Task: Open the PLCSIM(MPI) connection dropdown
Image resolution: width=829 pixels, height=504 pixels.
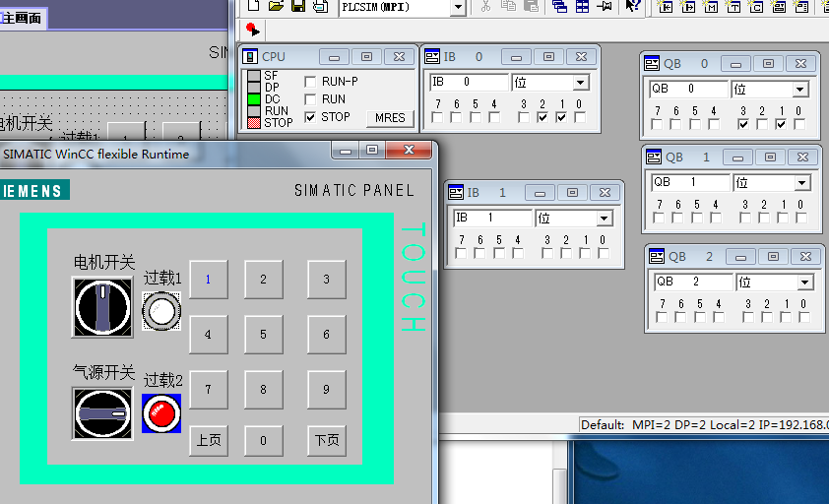Action: [x=458, y=8]
